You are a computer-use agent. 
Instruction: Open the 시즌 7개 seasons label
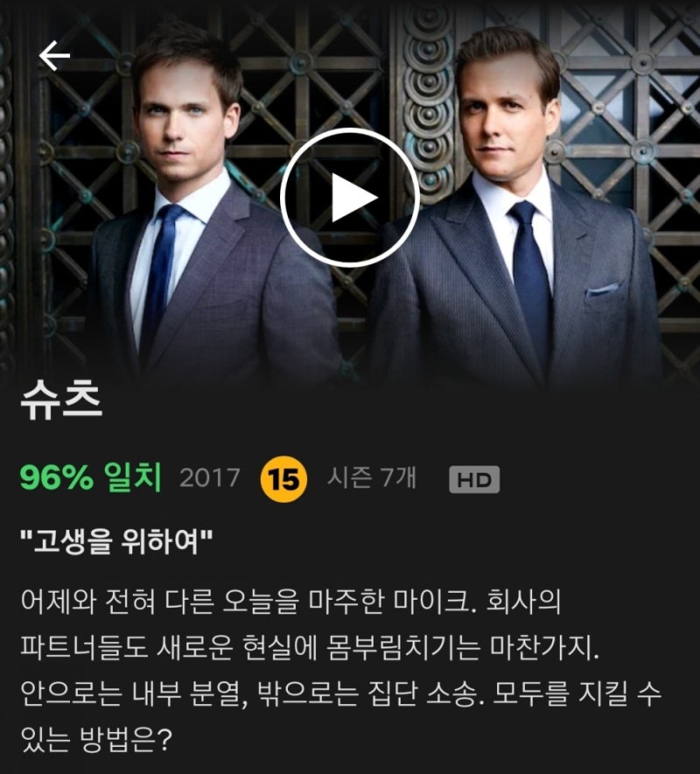click(x=372, y=477)
